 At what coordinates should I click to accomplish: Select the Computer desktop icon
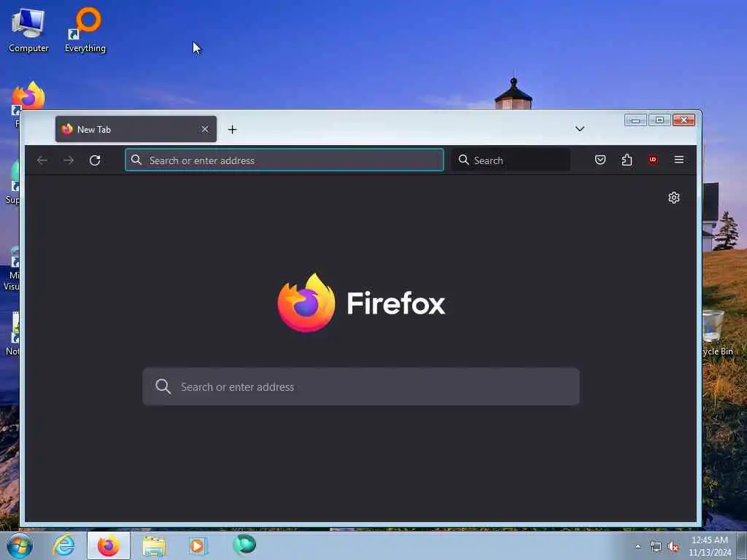tap(28, 30)
